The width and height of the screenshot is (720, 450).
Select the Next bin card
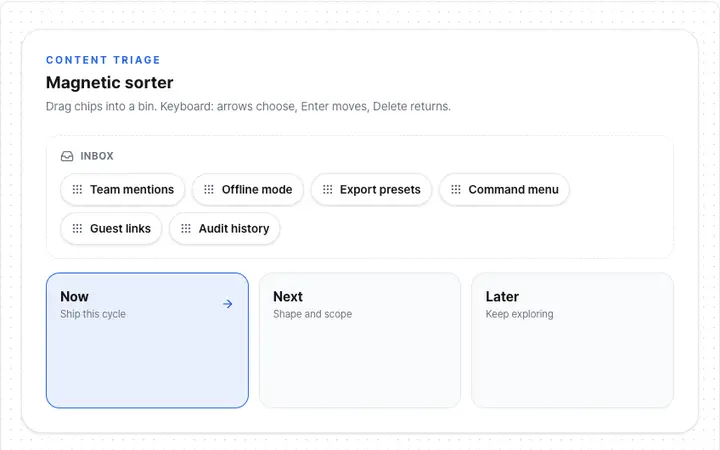pos(360,340)
